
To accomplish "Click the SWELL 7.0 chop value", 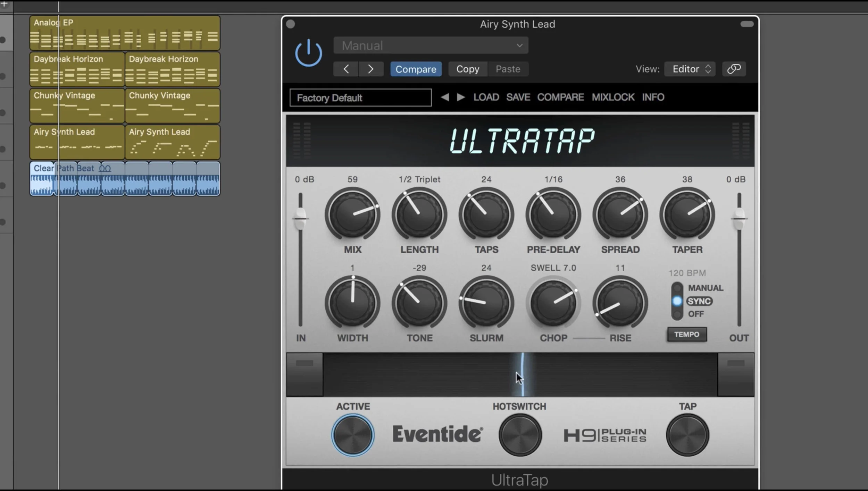I will tap(553, 268).
